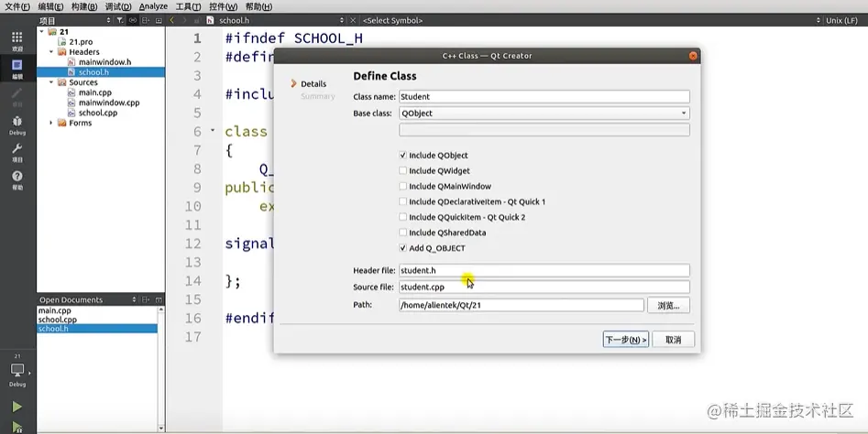
Task: Click the filter tree funnel icon
Action: tap(120, 20)
